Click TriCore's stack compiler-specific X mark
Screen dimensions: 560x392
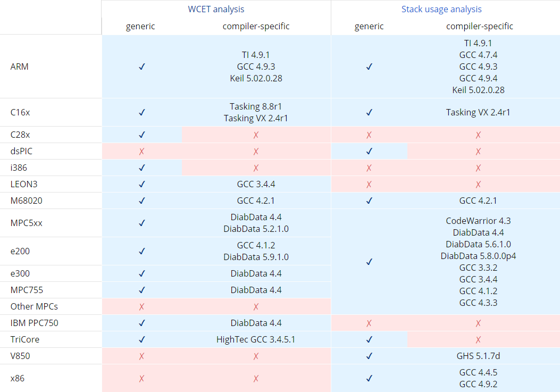click(478, 340)
